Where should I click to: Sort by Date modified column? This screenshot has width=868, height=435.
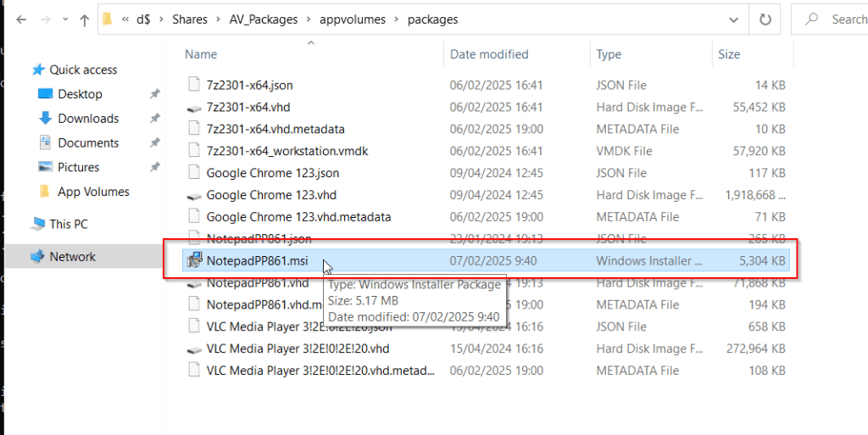click(x=489, y=54)
